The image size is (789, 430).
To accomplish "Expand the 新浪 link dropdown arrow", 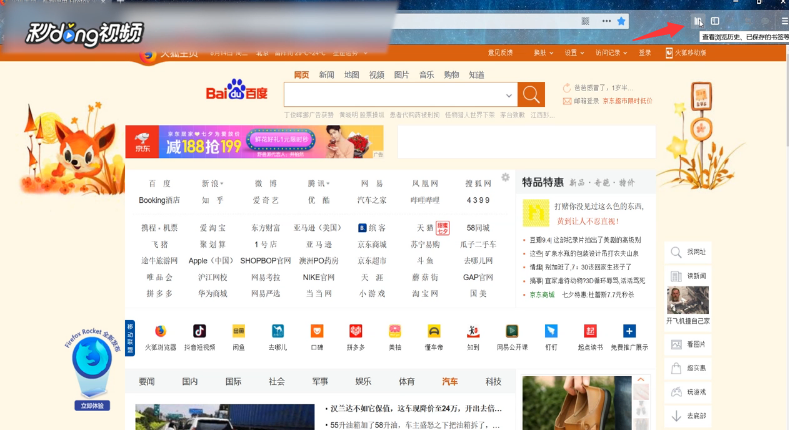I will 222,184.
